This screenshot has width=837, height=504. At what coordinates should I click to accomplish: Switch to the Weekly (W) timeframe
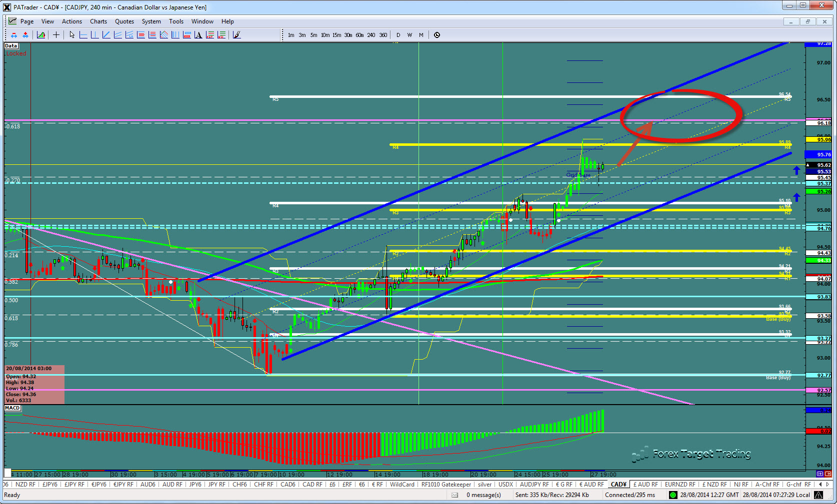click(409, 35)
